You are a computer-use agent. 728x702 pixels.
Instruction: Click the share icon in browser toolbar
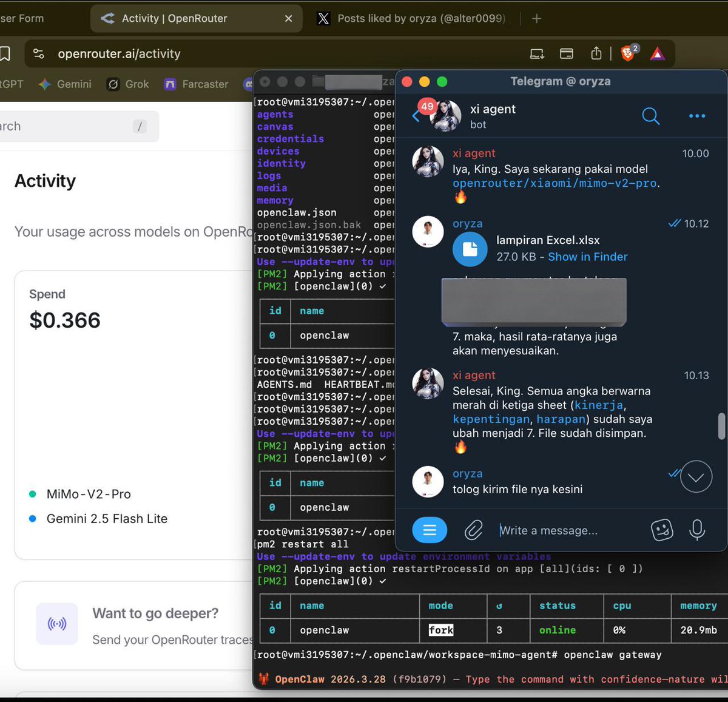(596, 53)
